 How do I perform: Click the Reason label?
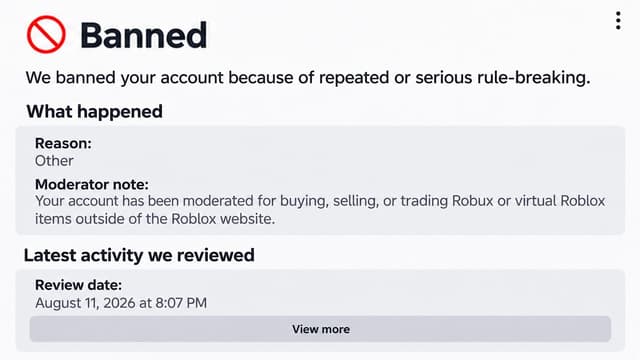[63, 143]
